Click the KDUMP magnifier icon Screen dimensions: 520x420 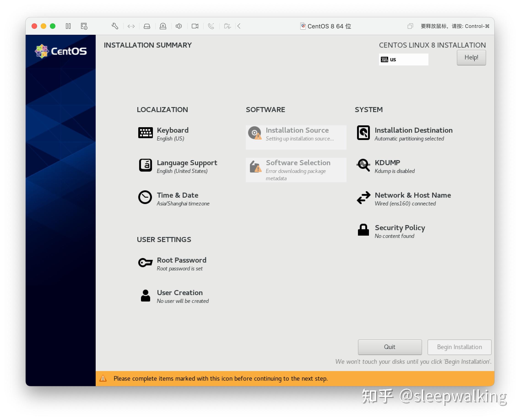pos(363,165)
